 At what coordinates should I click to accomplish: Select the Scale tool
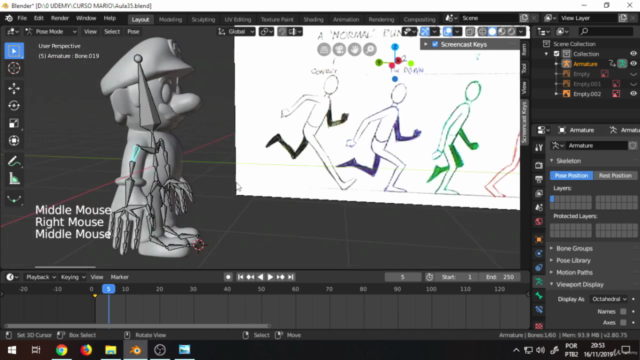(14, 123)
